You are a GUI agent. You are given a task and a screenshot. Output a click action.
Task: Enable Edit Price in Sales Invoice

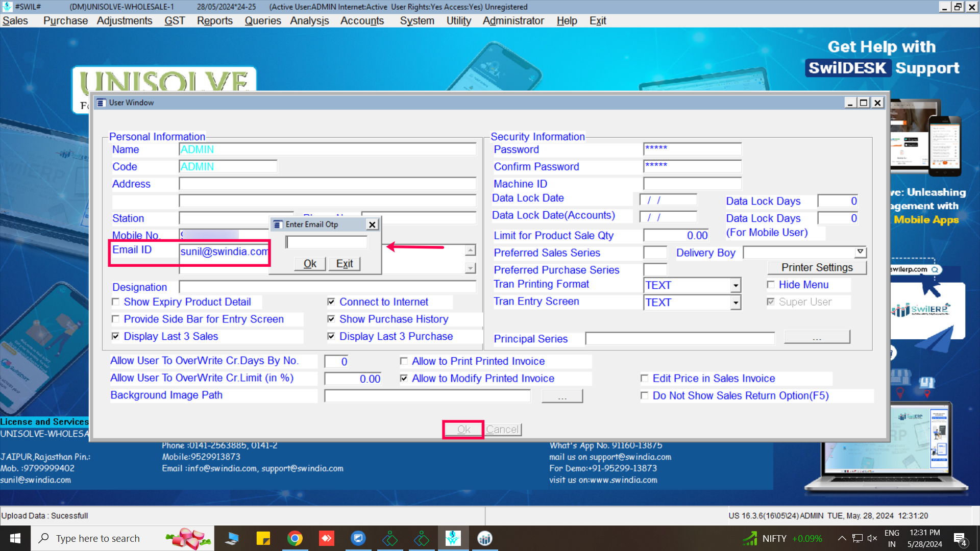coord(644,379)
